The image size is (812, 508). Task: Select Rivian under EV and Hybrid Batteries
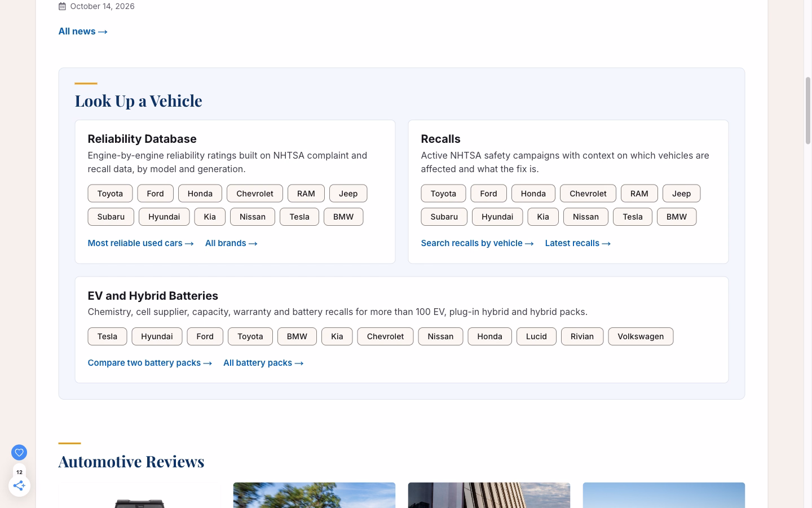click(x=582, y=336)
